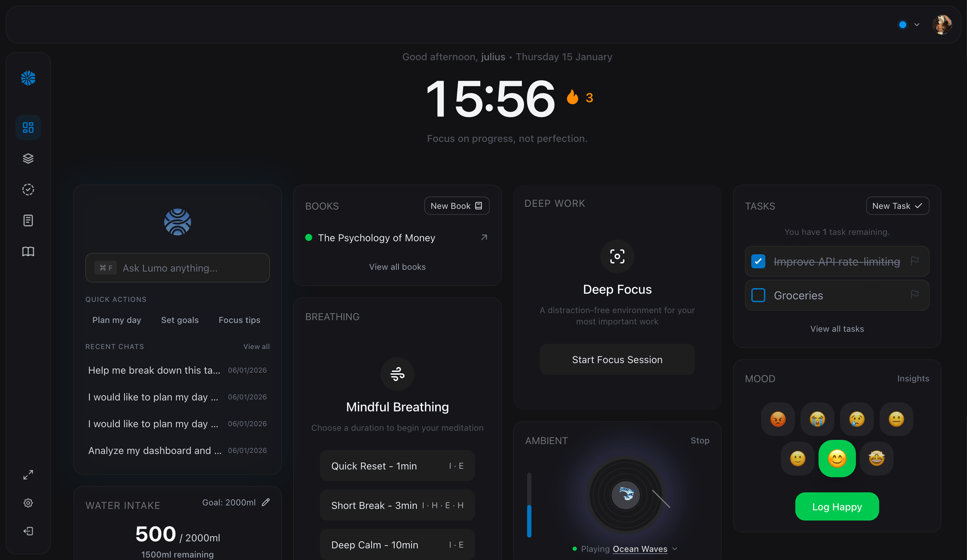The height and width of the screenshot is (560, 967).
Task: Select the layers stack icon in the sidebar
Action: (28, 158)
